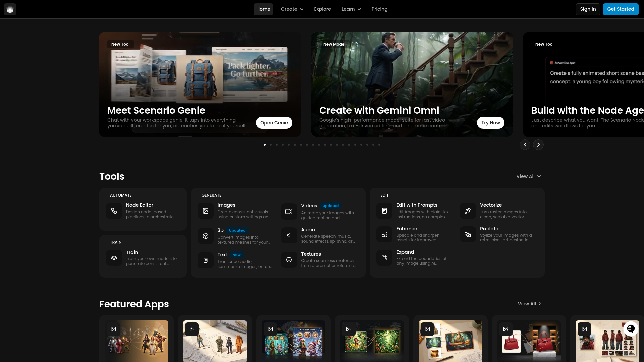Go to Explore in navigation
The height and width of the screenshot is (362, 644).
click(x=322, y=9)
